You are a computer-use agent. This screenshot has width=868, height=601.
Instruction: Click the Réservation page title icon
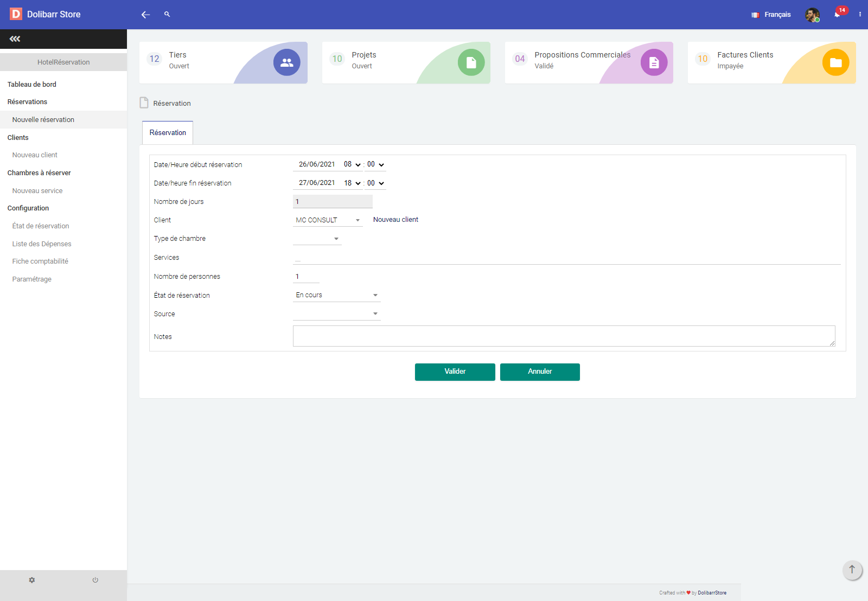[144, 103]
